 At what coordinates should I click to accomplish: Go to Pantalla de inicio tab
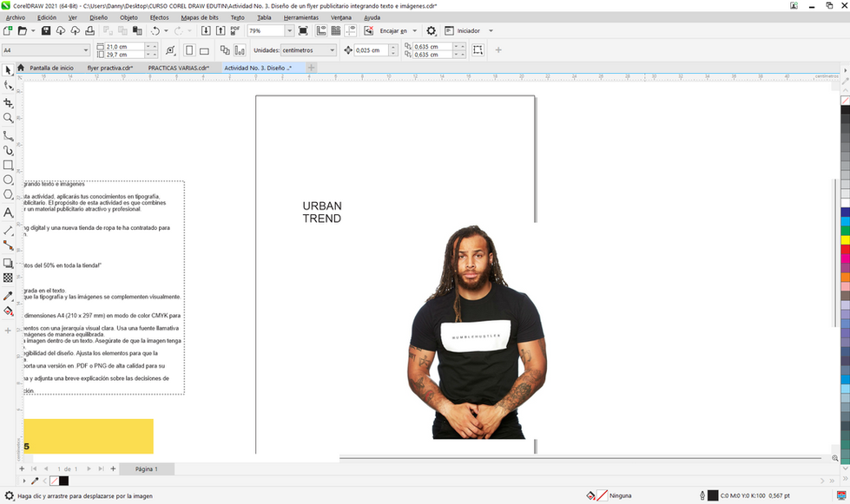51,68
